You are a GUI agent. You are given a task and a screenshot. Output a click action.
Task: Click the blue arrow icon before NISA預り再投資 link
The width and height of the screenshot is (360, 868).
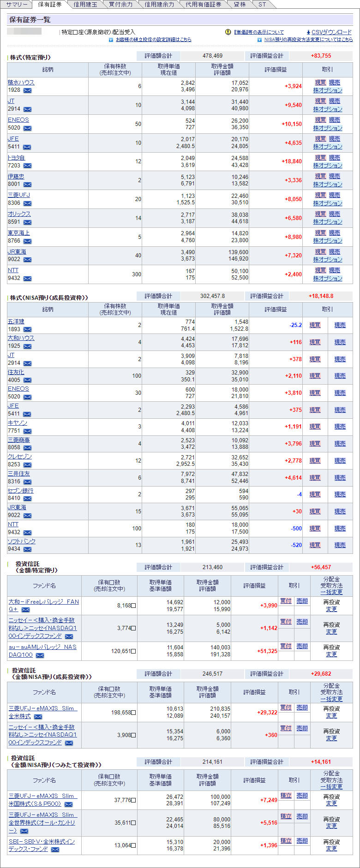(x=260, y=40)
